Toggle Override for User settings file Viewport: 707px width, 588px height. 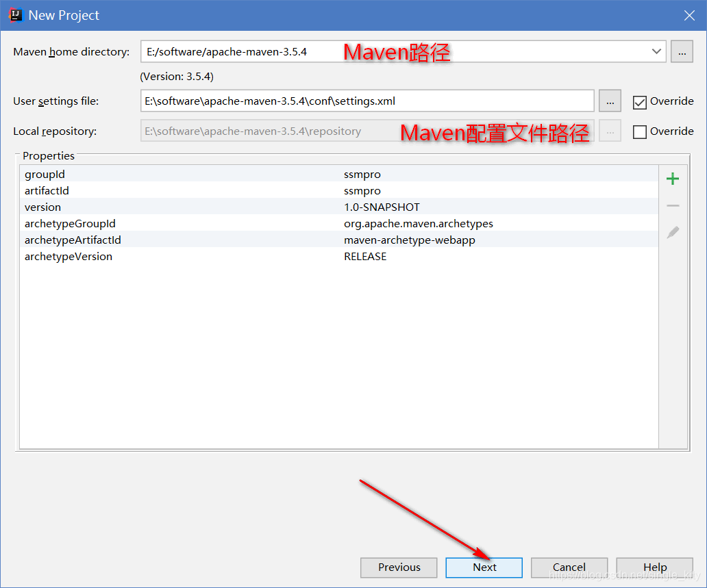pyautogui.click(x=639, y=102)
